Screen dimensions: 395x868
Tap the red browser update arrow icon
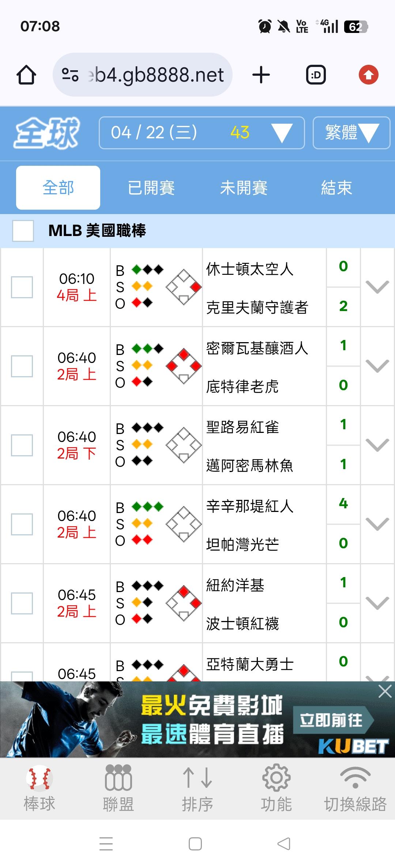[x=368, y=75]
